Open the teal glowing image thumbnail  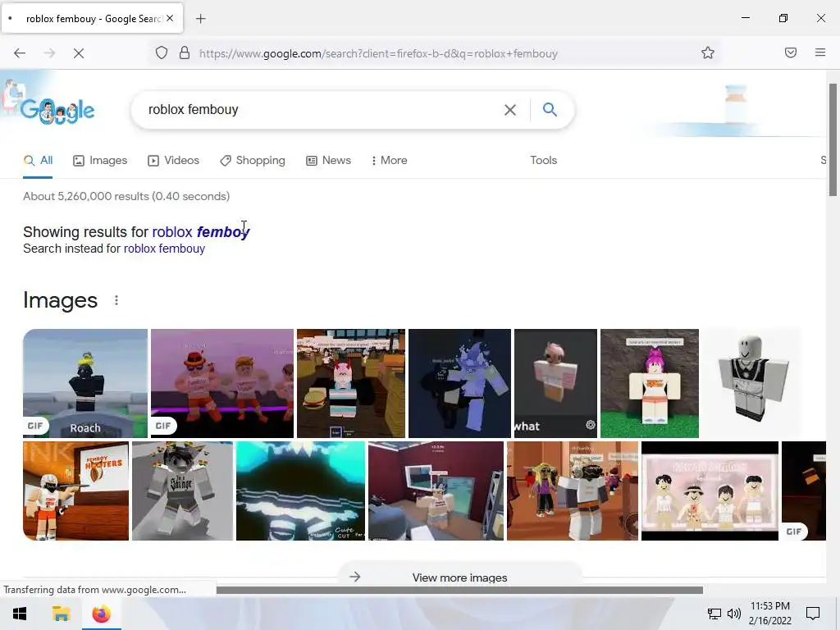[x=300, y=491]
